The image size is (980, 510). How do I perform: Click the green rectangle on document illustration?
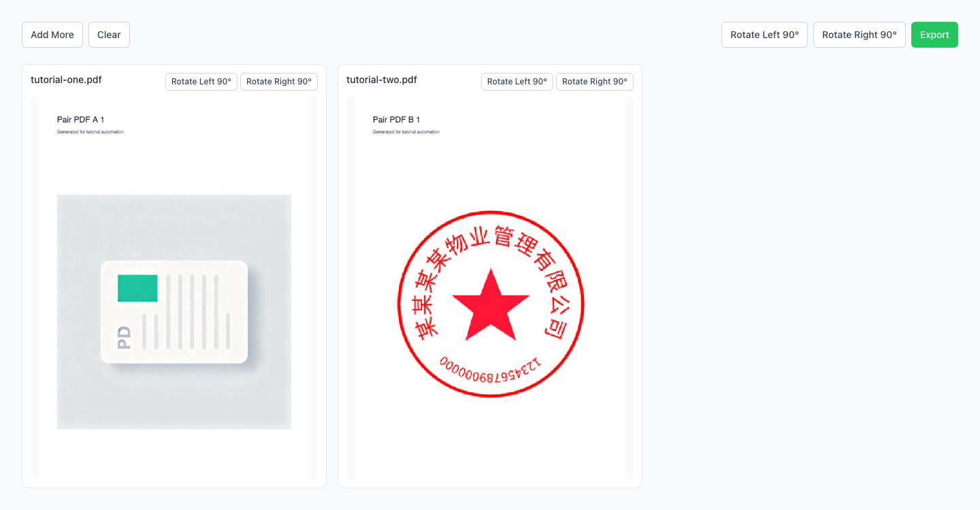coord(137,288)
